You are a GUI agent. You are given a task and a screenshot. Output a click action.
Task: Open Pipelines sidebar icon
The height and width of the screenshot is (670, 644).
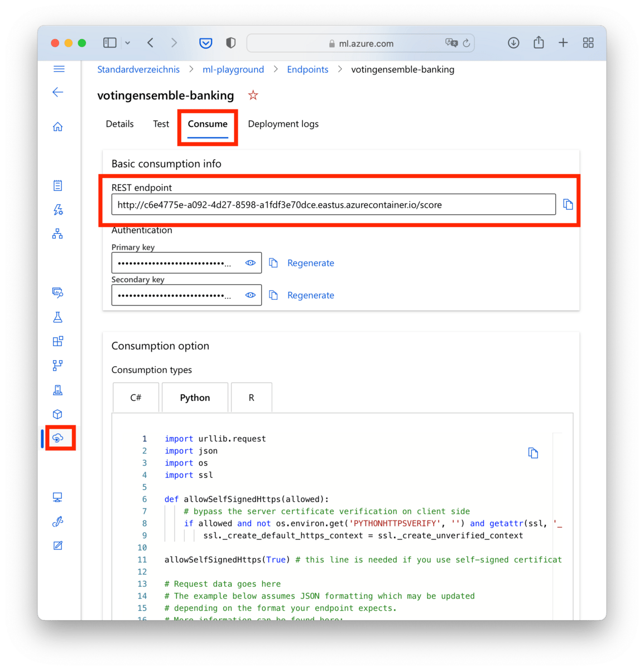(x=58, y=365)
